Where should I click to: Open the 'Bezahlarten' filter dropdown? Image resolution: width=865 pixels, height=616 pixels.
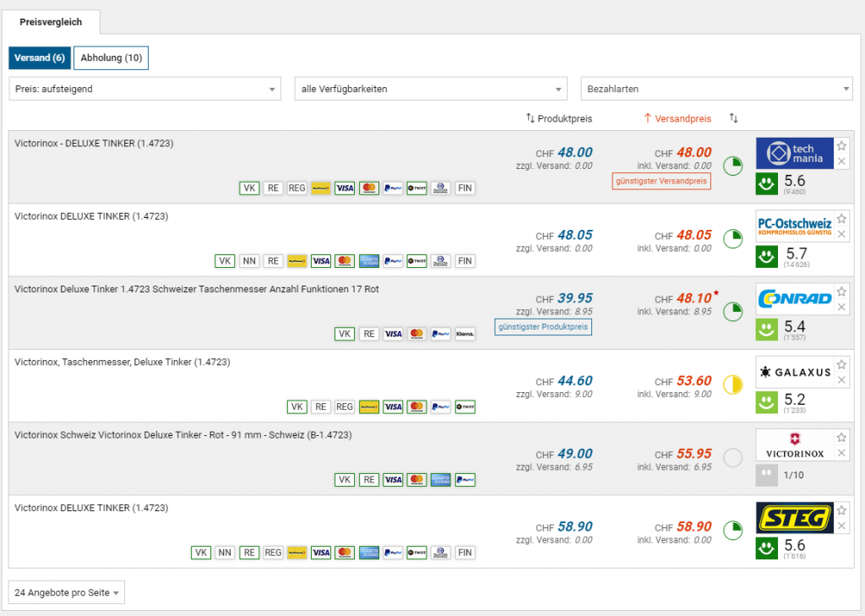716,89
